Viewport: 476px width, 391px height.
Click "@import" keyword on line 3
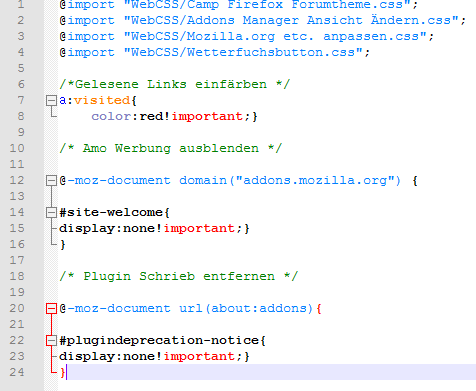tap(87, 36)
